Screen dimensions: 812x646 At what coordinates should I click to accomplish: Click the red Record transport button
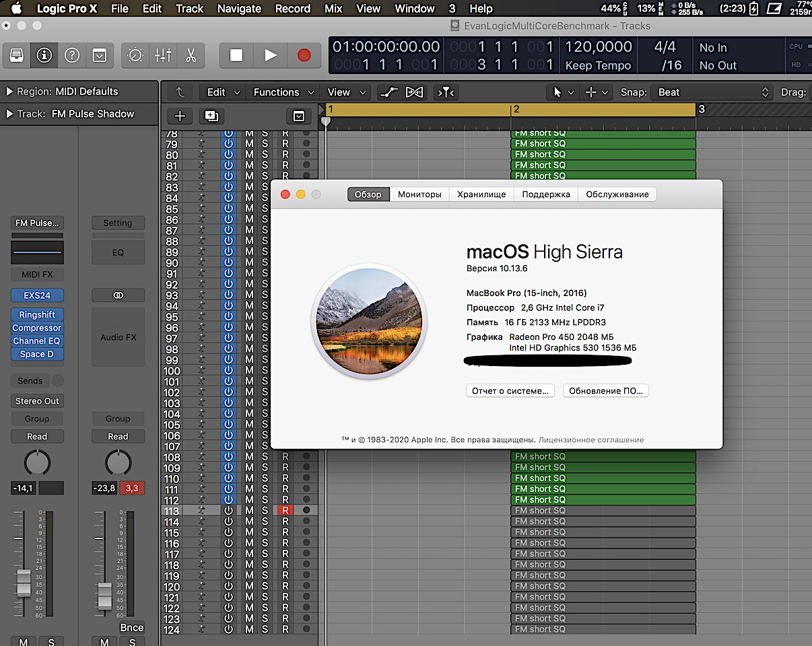pyautogui.click(x=304, y=55)
